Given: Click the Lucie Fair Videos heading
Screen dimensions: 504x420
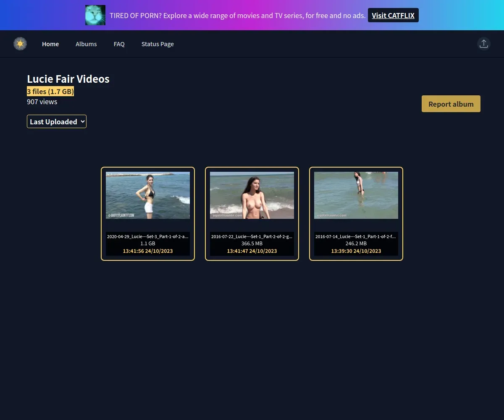Looking at the screenshot, I should coord(68,79).
